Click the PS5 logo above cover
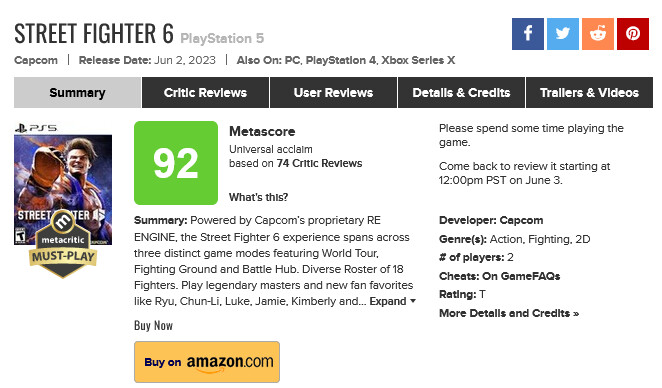This screenshot has height=388, width=662. [x=35, y=128]
